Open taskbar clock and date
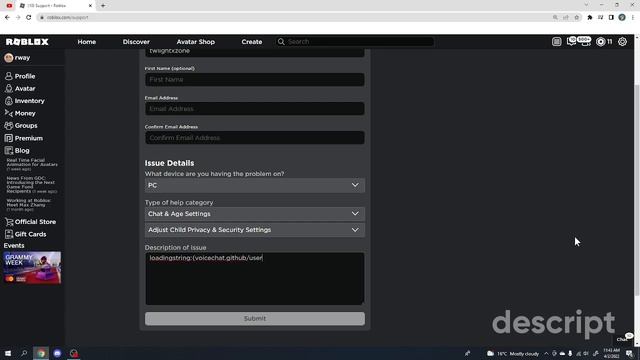Viewport: 640px width, 360px height. [x=611, y=353]
